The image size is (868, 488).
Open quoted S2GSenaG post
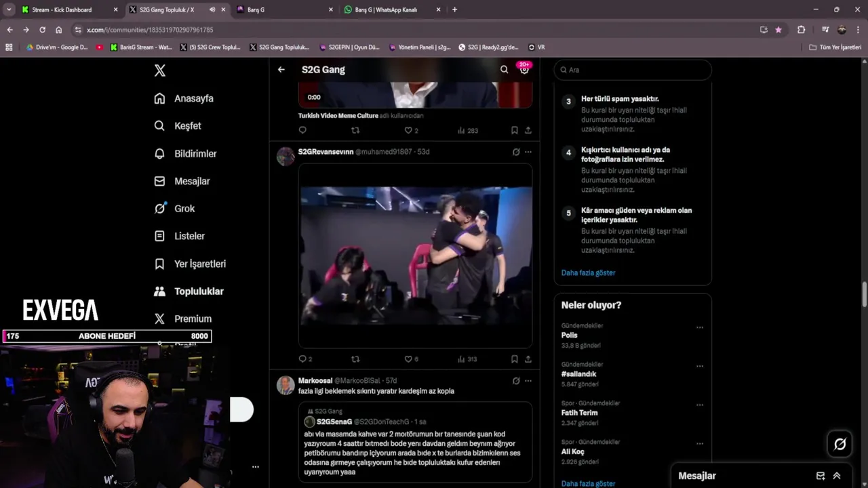coord(416,442)
